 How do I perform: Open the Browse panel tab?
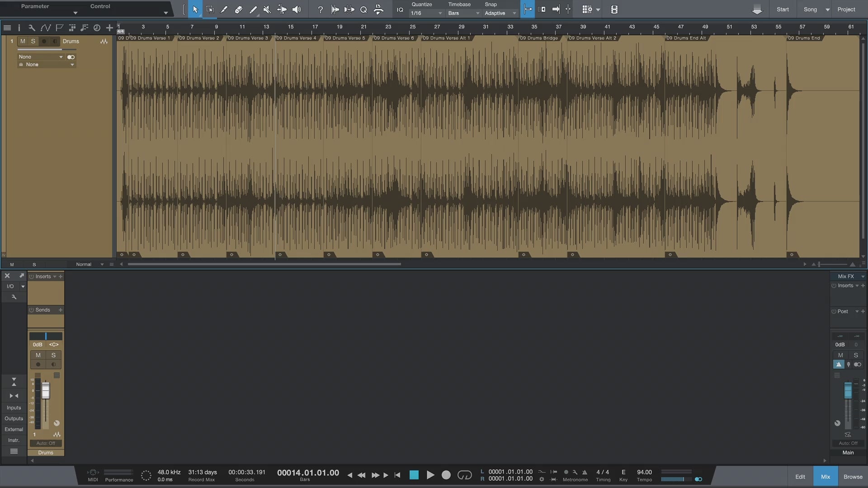pos(853,477)
